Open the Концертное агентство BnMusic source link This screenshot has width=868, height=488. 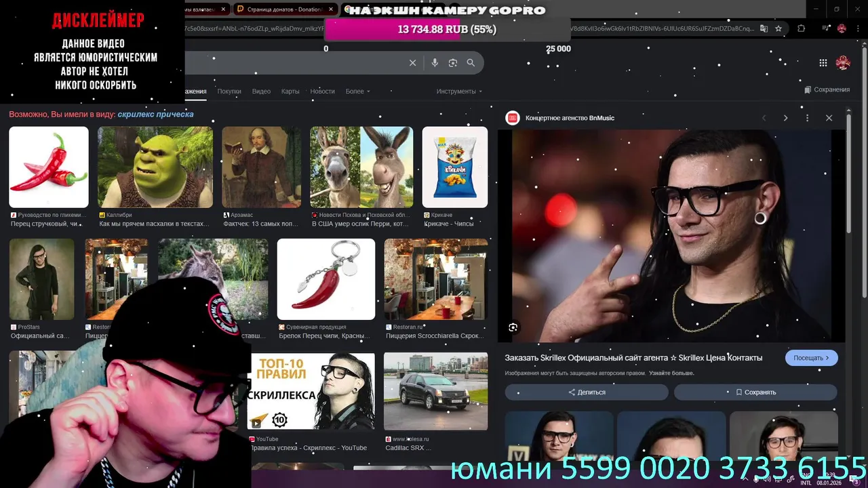570,118
